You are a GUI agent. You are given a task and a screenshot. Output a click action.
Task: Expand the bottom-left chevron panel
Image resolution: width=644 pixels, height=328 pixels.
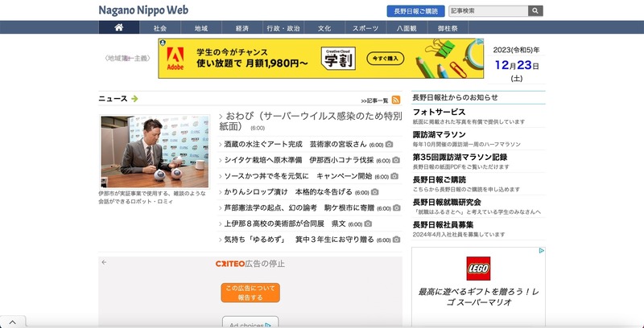pos(12,322)
